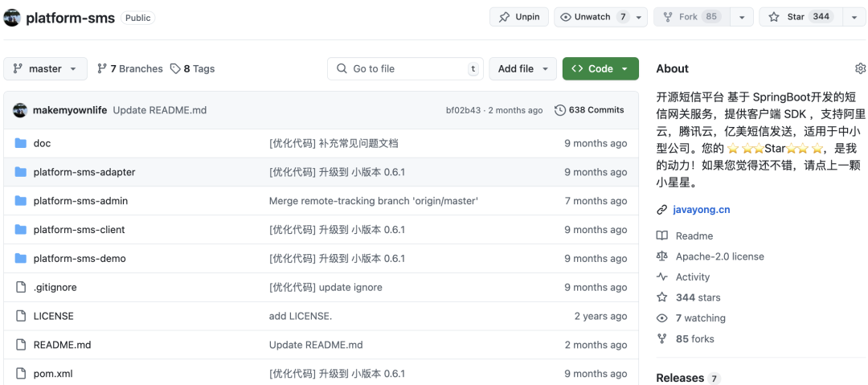Open the 85 forks link

694,338
